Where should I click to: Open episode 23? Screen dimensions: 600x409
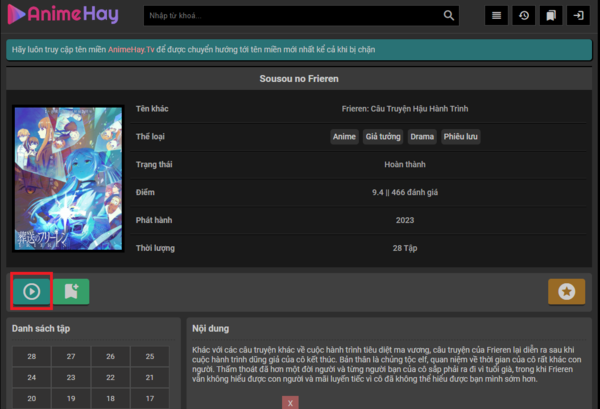click(71, 377)
